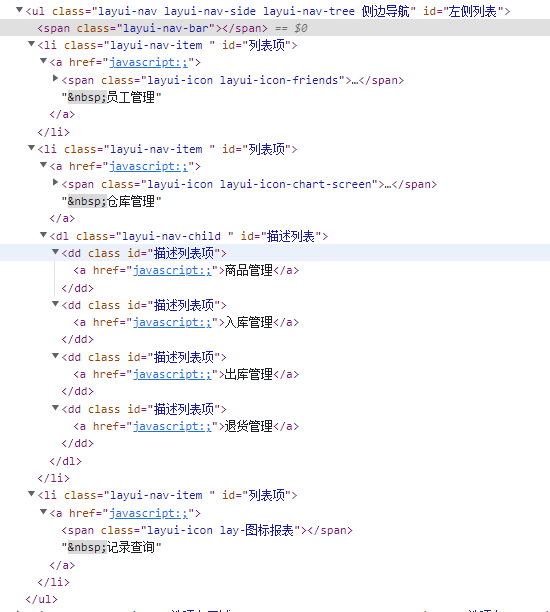Screen dimensions: 550x612
Task: Collapse the dd node containing 入库管理
Action: tap(55, 304)
